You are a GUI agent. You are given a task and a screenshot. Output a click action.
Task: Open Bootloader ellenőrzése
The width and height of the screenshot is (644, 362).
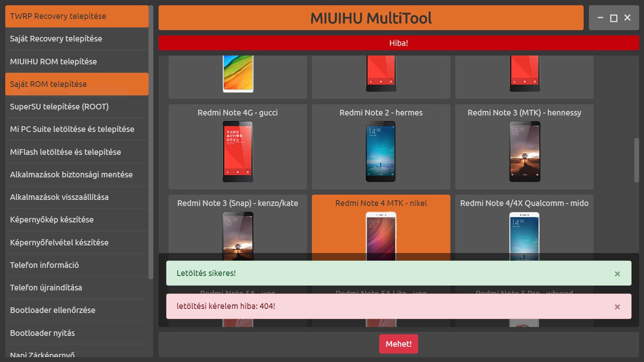[x=77, y=310]
